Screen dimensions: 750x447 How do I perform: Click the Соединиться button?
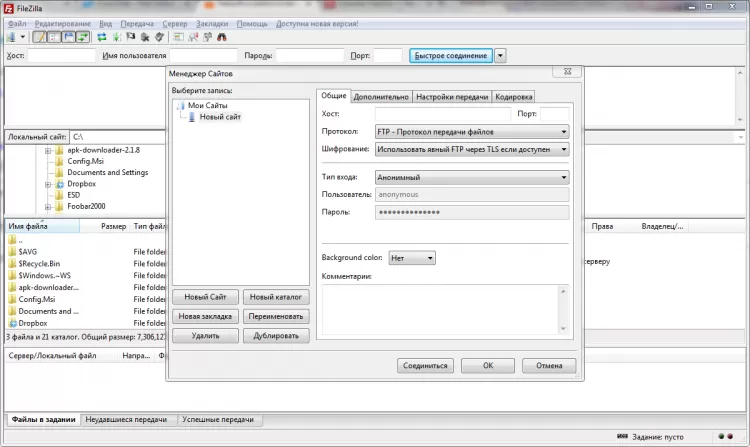[x=425, y=366]
